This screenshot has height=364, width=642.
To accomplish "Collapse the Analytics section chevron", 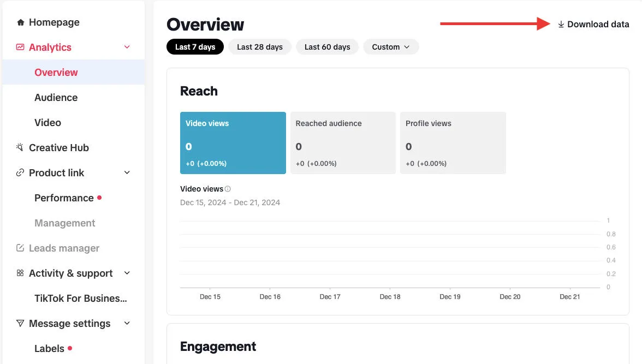I will [127, 47].
